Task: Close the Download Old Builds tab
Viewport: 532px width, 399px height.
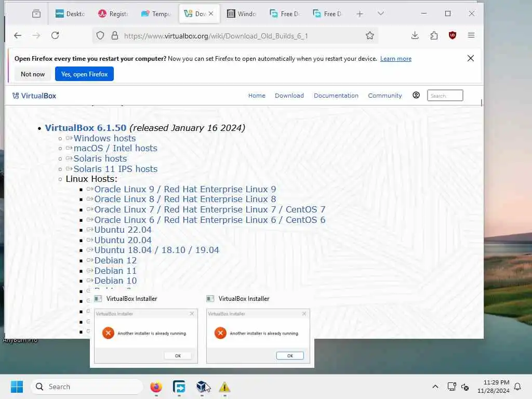Action: point(211,14)
